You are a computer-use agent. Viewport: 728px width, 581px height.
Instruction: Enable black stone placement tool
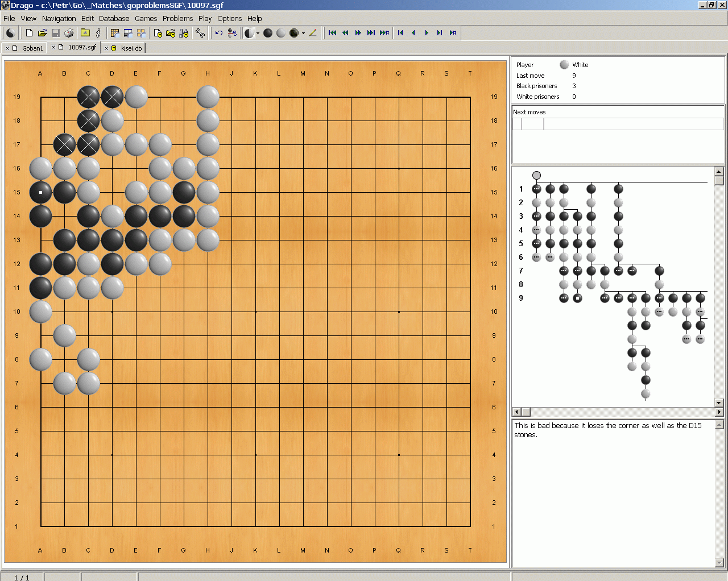268,33
